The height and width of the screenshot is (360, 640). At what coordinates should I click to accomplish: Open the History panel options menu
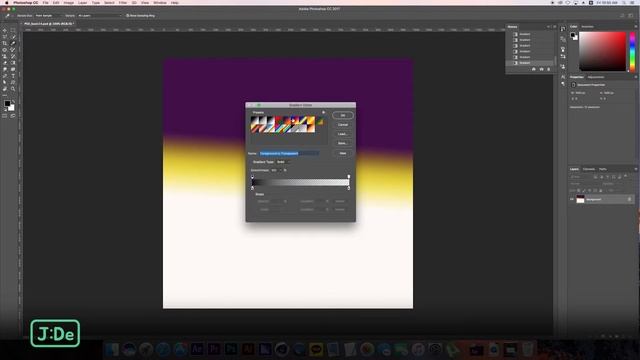[x=554, y=27]
